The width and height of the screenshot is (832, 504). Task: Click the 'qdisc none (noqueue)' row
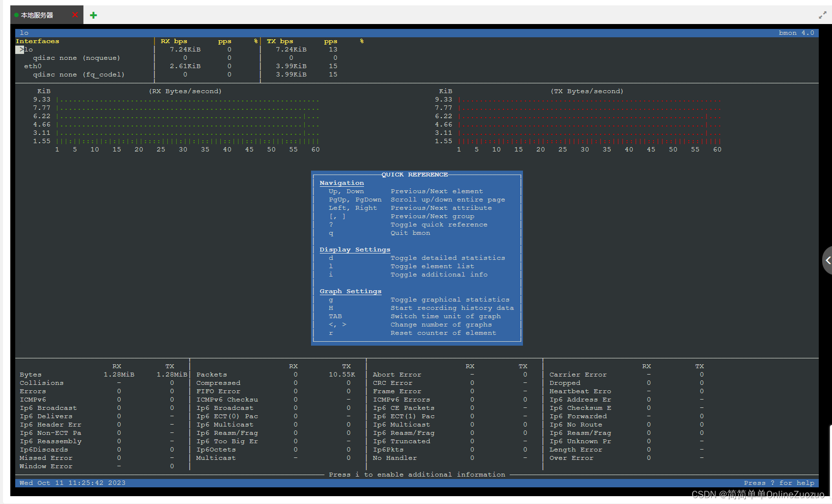(x=77, y=58)
